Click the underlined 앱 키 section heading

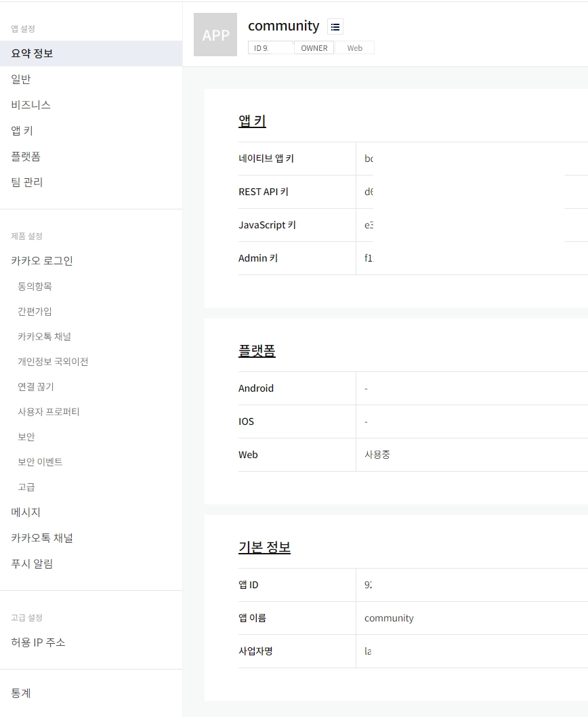252,121
